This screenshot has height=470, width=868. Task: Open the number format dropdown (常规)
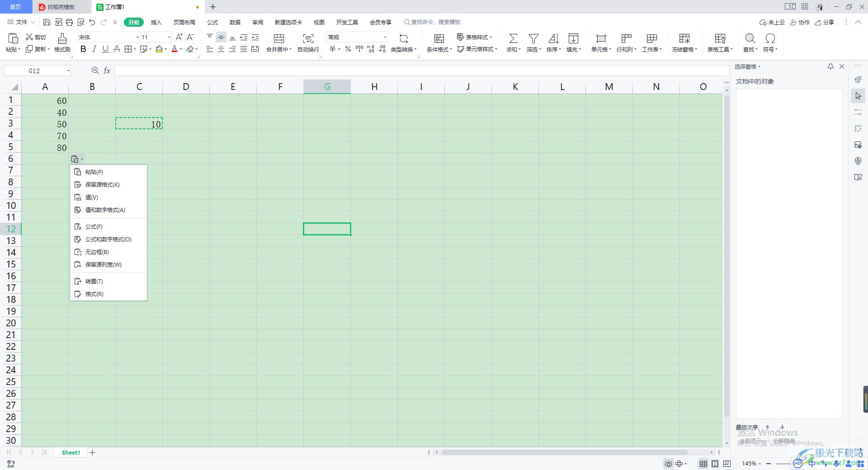coord(385,37)
